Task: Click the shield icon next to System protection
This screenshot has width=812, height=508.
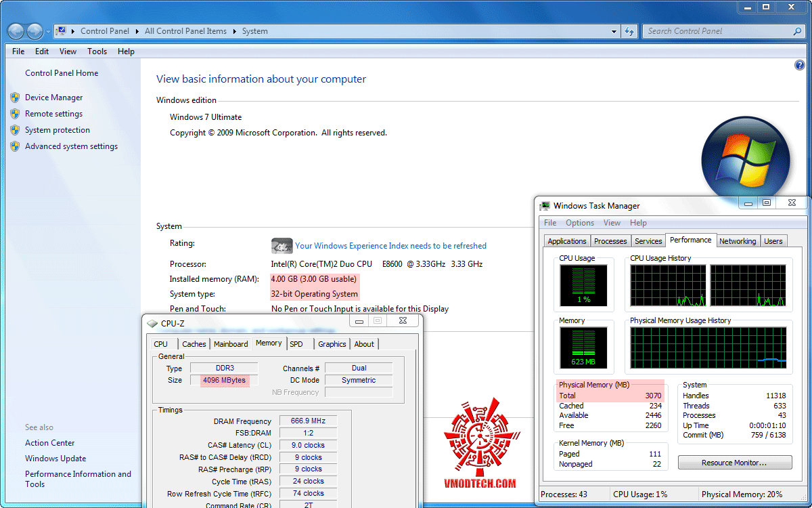Action: [15, 130]
